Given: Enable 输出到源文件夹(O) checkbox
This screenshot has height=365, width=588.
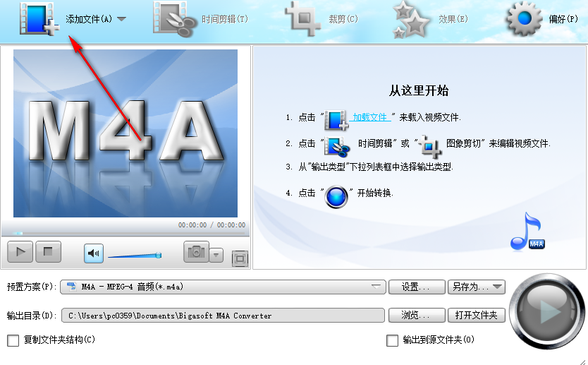Looking at the screenshot, I should click(392, 340).
